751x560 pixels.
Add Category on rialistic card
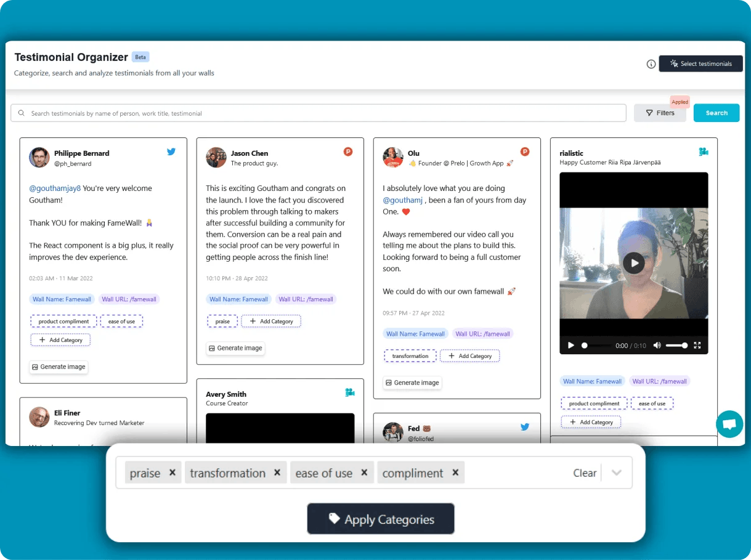click(591, 422)
